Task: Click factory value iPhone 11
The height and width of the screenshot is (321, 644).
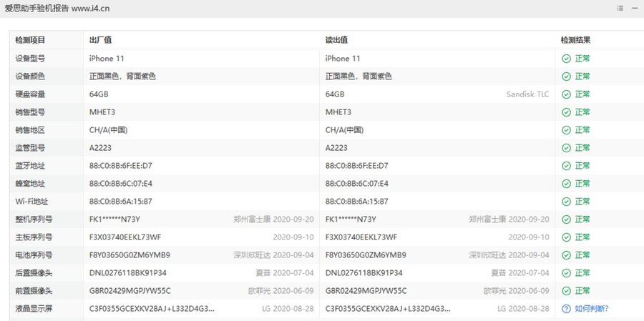Action: [x=107, y=59]
